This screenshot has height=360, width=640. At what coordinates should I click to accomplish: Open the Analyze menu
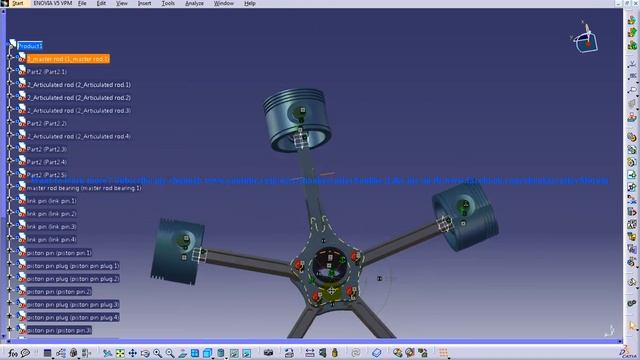click(x=194, y=3)
